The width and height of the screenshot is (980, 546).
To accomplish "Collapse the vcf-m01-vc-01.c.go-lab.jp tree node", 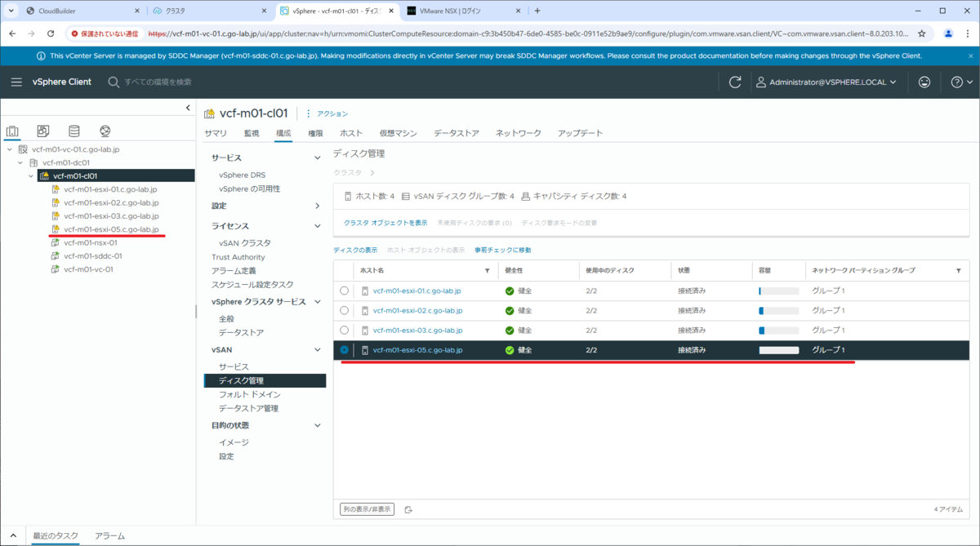I will point(9,149).
